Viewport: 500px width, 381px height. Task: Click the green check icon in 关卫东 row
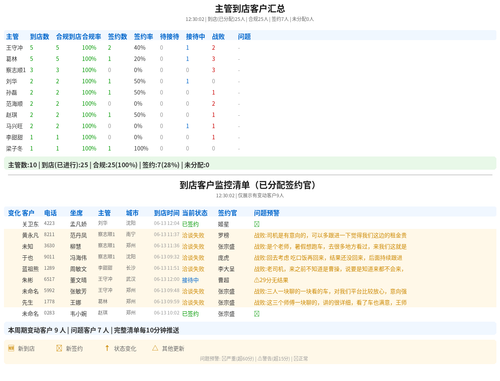pyautogui.click(x=257, y=224)
